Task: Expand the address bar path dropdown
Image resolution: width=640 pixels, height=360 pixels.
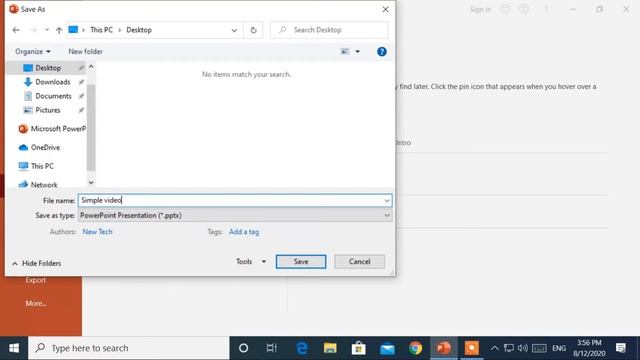Action: pyautogui.click(x=234, y=30)
